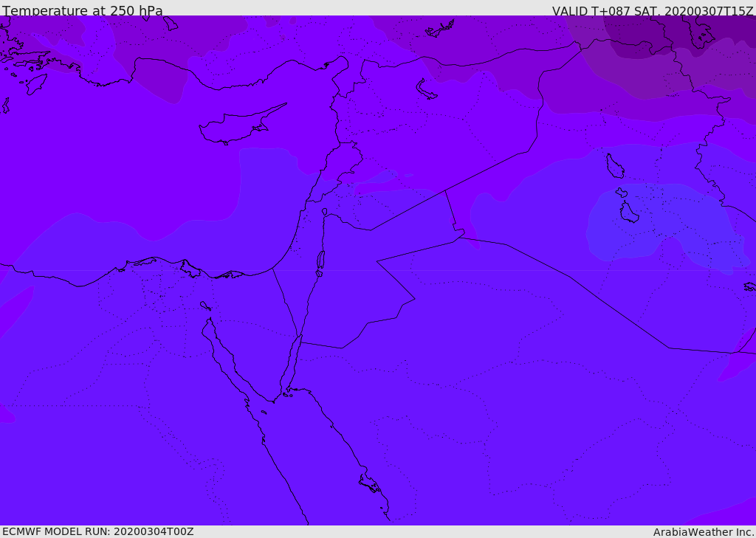Click the island of Rhodes
756x538 pixels.
click(x=34, y=83)
